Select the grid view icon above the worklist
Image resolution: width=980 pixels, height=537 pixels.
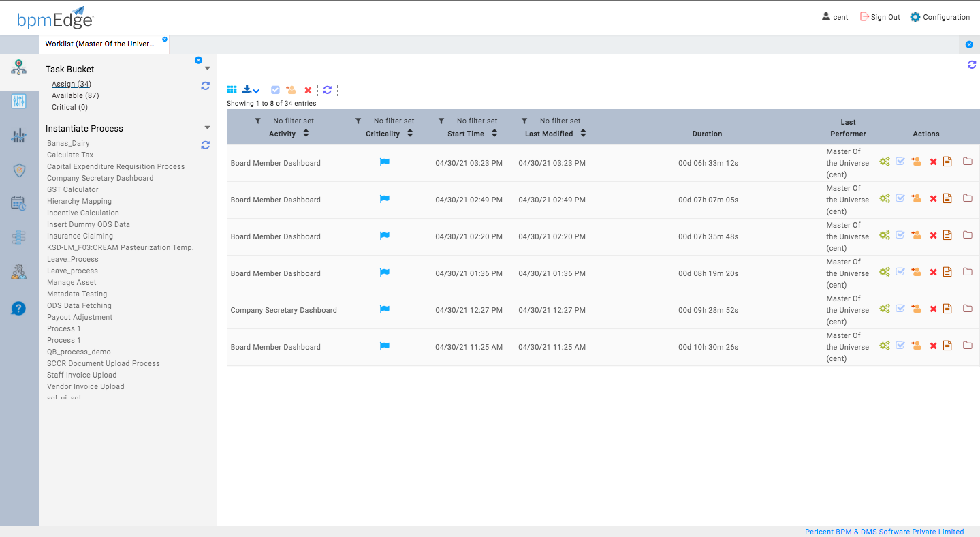(231, 89)
